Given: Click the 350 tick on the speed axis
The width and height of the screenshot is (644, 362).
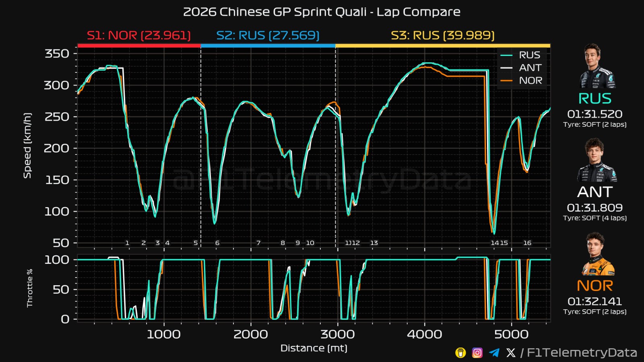Looking at the screenshot, I should pos(57,54).
